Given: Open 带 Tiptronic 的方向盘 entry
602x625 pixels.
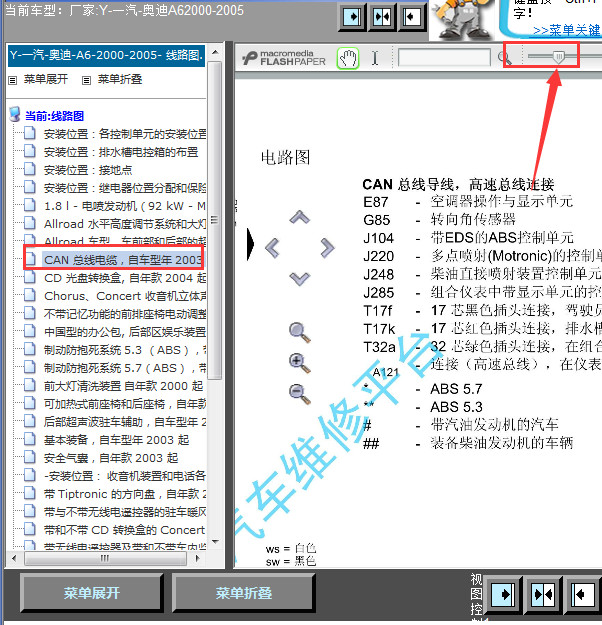Looking at the screenshot, I should point(125,494).
